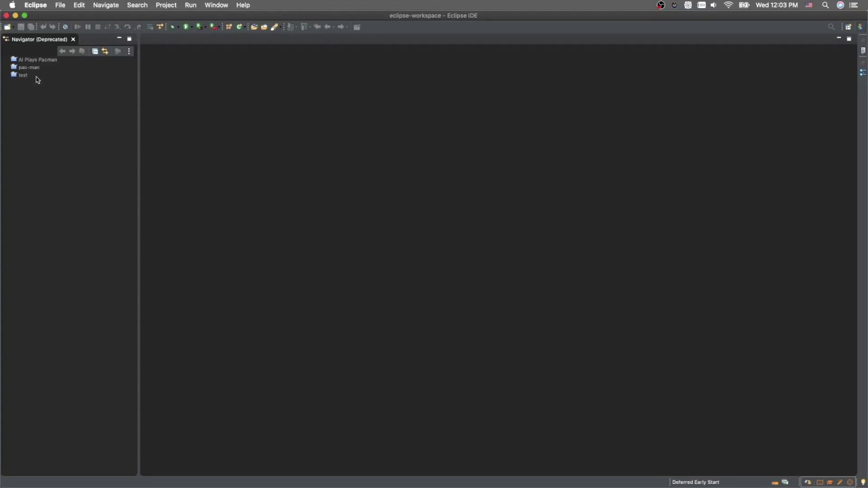Viewport: 868px width, 488px height.
Task: Click the green Run button icon
Action: pyautogui.click(x=186, y=27)
